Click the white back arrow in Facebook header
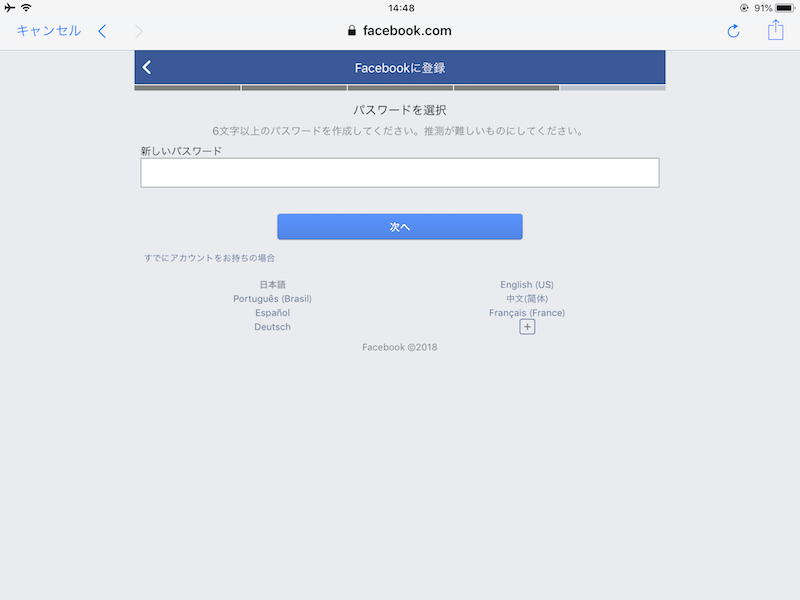 147,67
